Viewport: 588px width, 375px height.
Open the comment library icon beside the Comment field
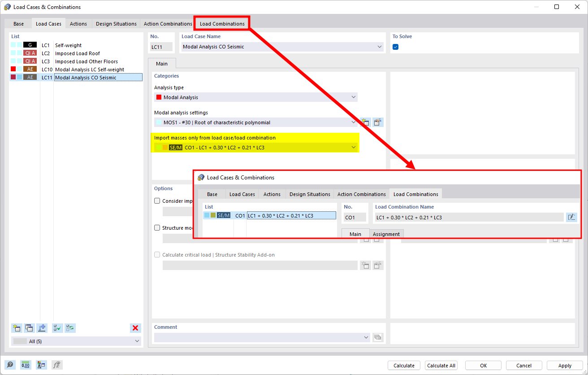pos(378,337)
